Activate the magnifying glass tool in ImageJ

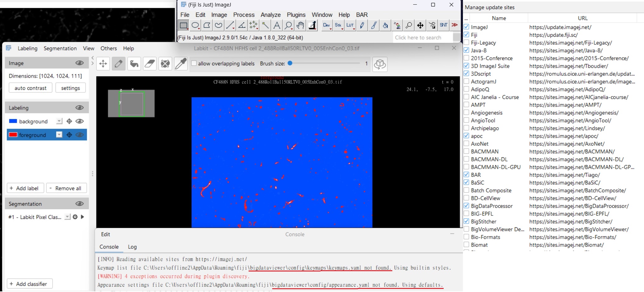pos(288,25)
